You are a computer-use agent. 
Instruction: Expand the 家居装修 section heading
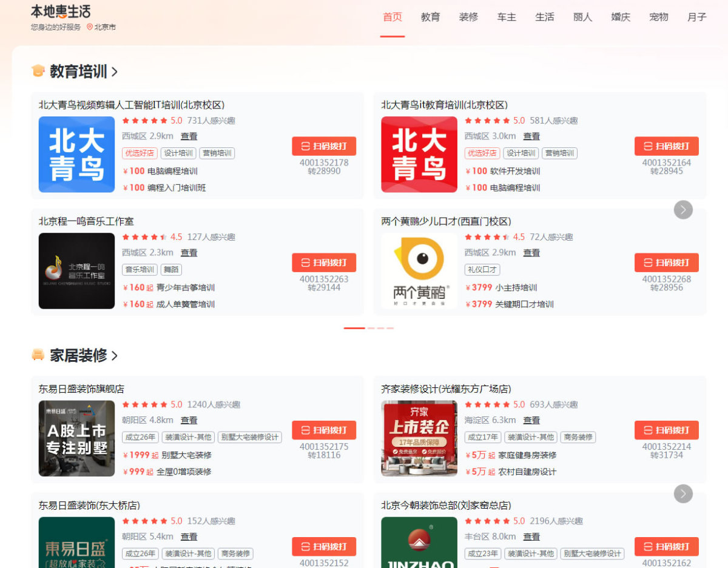coord(84,355)
